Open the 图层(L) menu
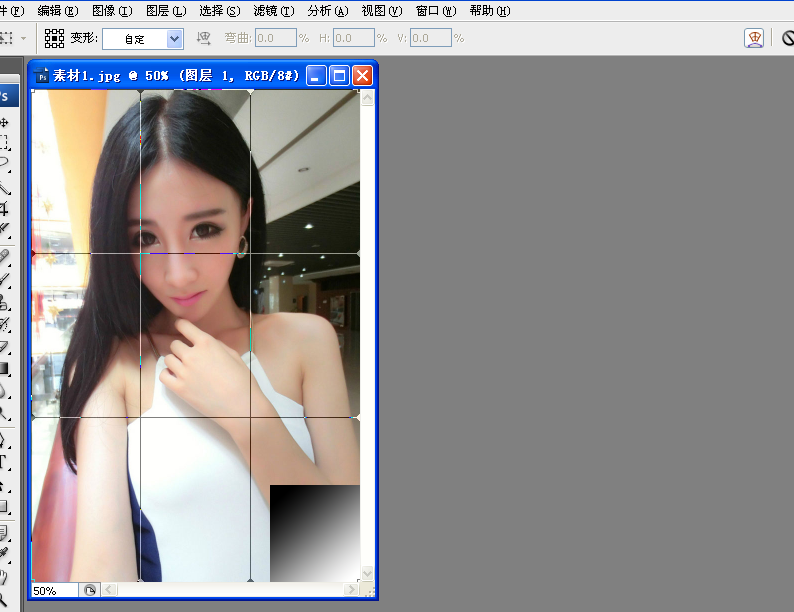The width and height of the screenshot is (794, 612). pos(166,11)
